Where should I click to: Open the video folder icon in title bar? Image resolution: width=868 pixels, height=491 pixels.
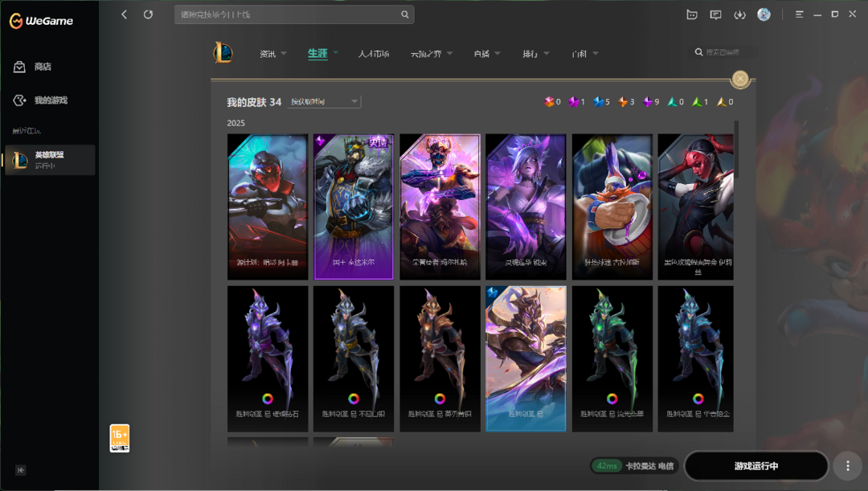[691, 15]
